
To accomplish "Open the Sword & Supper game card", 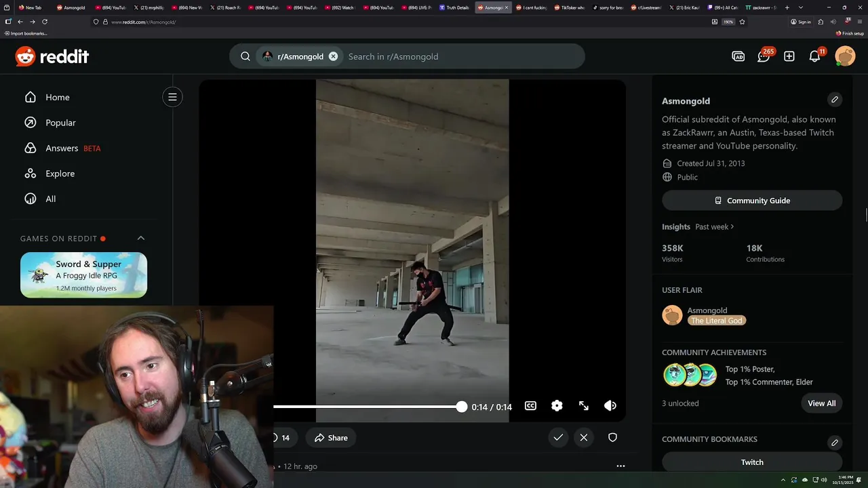I will pyautogui.click(x=83, y=274).
